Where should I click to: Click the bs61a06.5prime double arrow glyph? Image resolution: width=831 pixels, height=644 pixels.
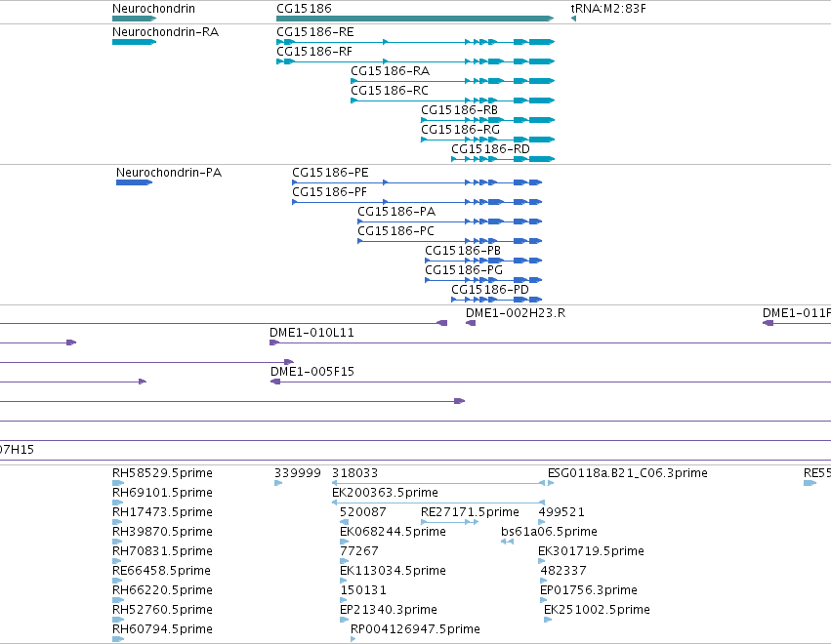507,542
